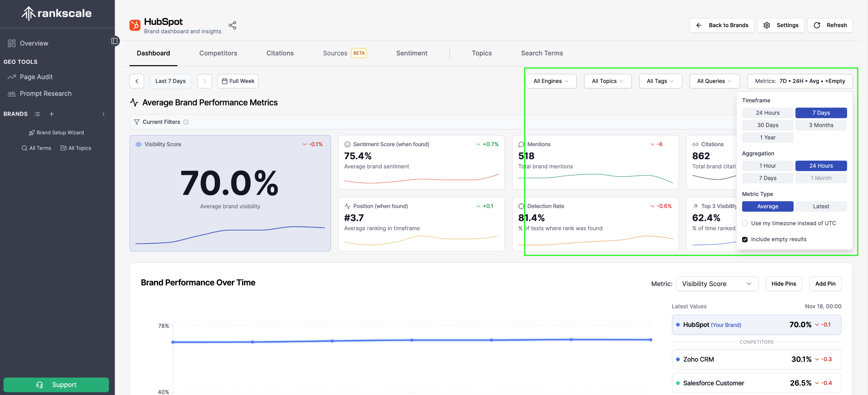The image size is (868, 395).
Task: Click the link icon on Citations card
Action: 695,144
